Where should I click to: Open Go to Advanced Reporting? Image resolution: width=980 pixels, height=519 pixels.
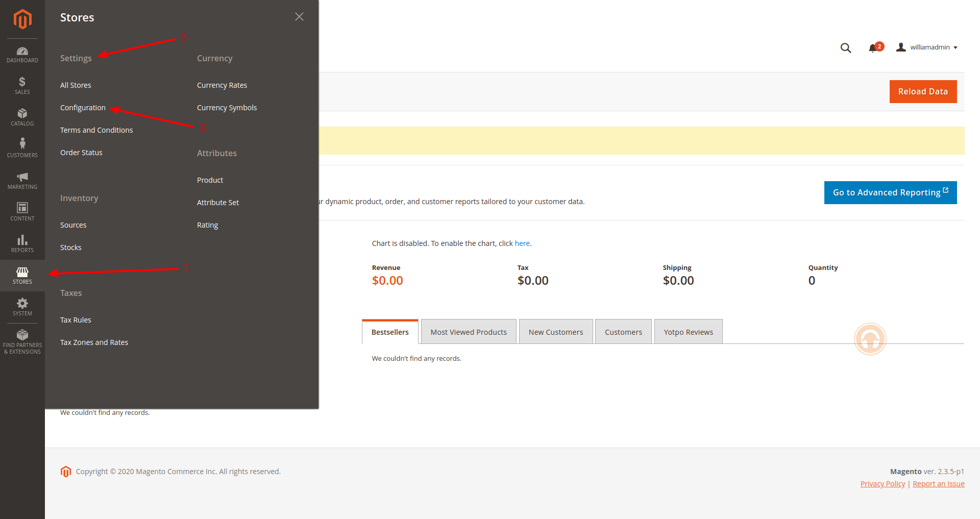(x=890, y=192)
